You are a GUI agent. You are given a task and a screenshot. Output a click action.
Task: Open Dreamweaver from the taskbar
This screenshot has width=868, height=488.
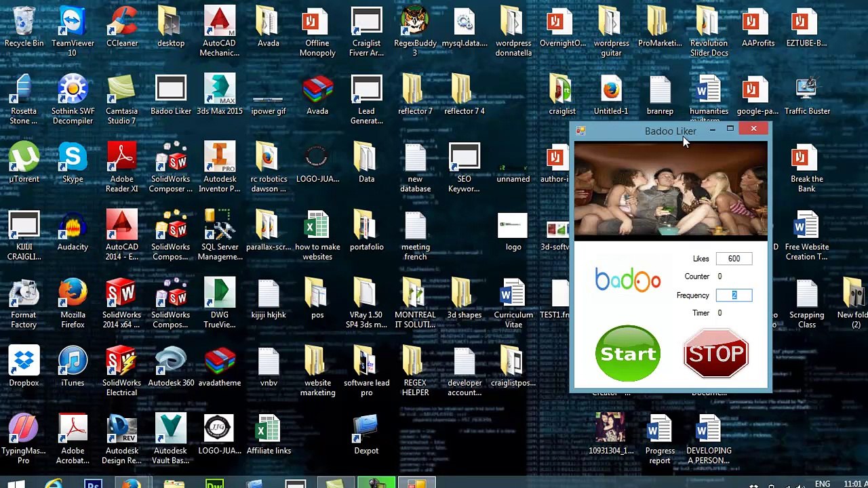214,483
